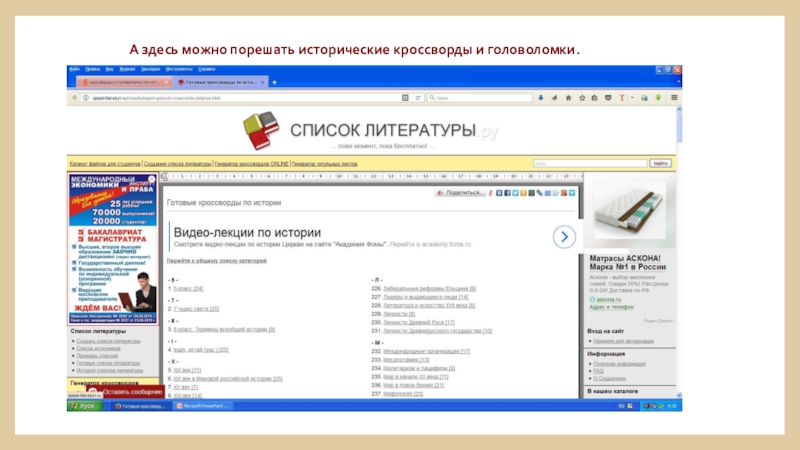Open the 'Мифология [25]' link

pos(403,394)
